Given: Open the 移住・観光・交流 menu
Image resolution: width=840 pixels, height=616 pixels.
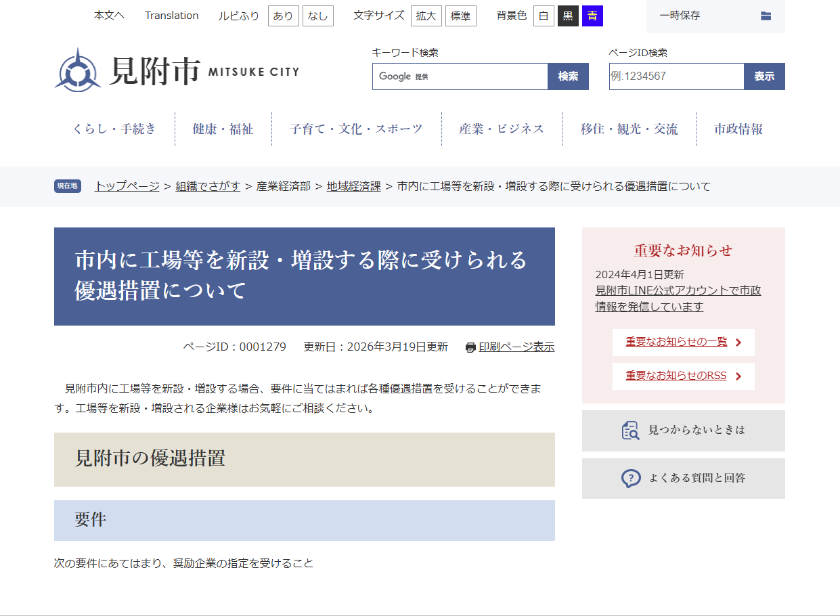Looking at the screenshot, I should (629, 129).
